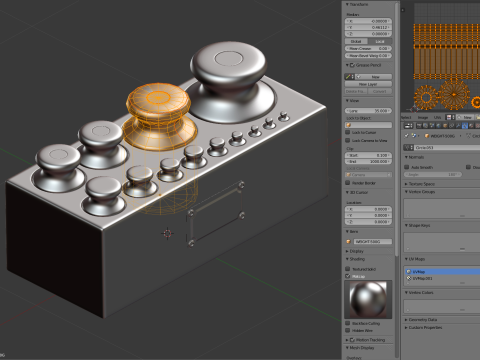Toggle the UV editor header collapse corner icon

tap(403, 10)
